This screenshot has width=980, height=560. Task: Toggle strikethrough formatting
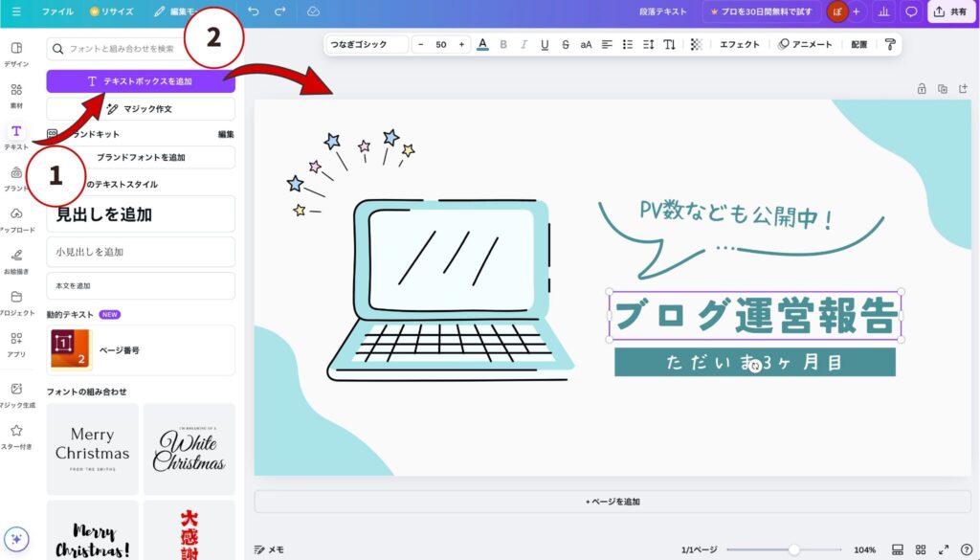[565, 44]
